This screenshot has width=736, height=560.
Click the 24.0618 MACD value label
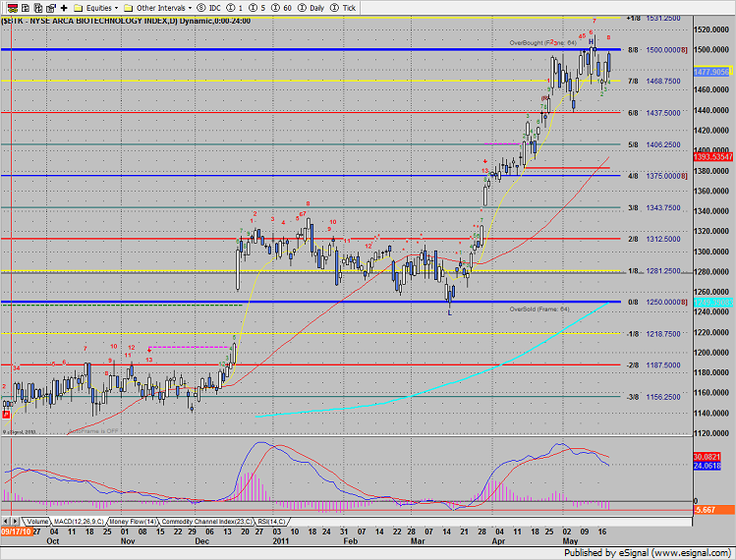(707, 465)
